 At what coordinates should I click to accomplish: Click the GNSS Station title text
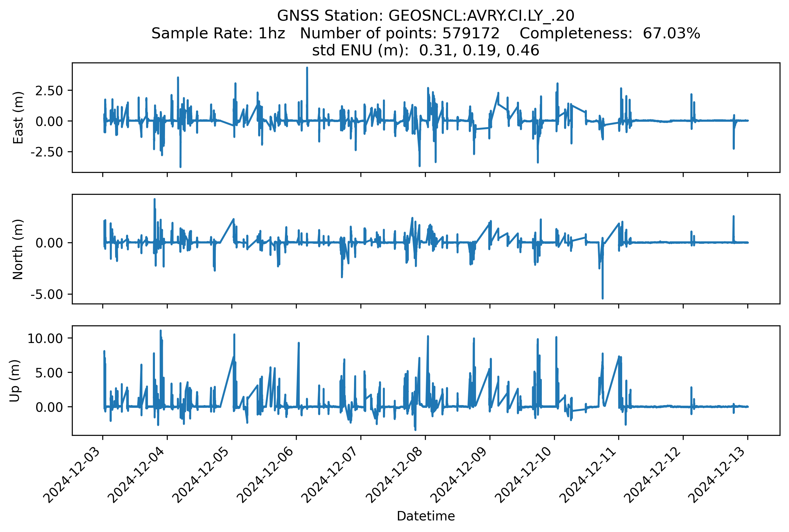point(426,16)
